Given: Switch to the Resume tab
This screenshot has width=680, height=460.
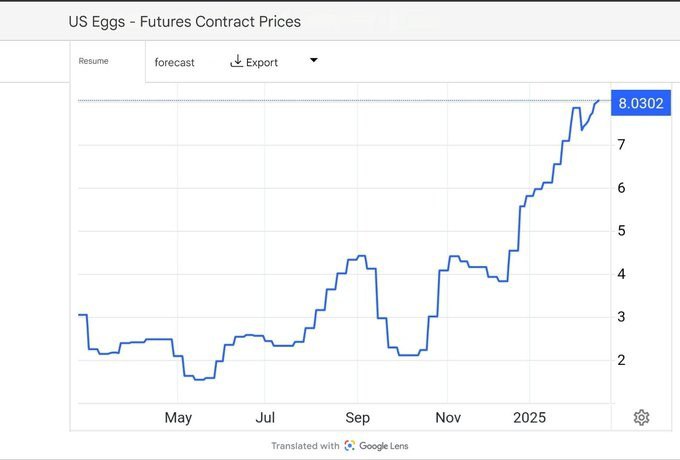Looking at the screenshot, I should [x=93, y=61].
